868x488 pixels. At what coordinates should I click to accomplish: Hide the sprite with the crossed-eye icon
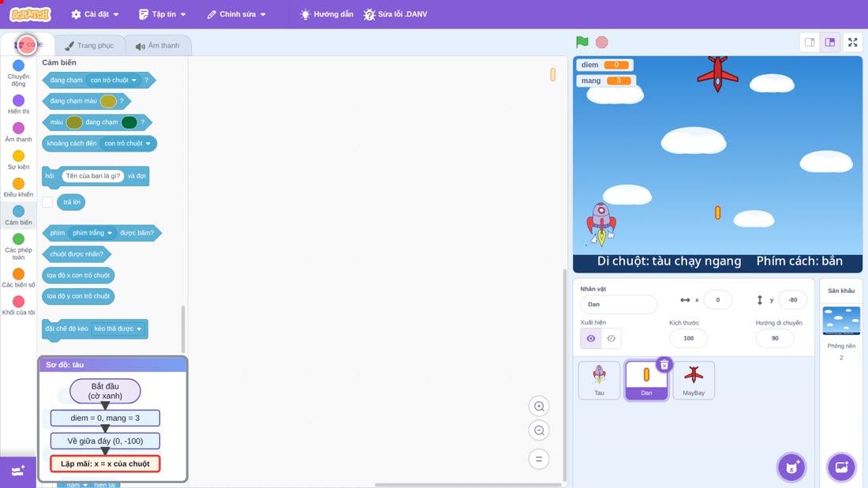tap(611, 339)
